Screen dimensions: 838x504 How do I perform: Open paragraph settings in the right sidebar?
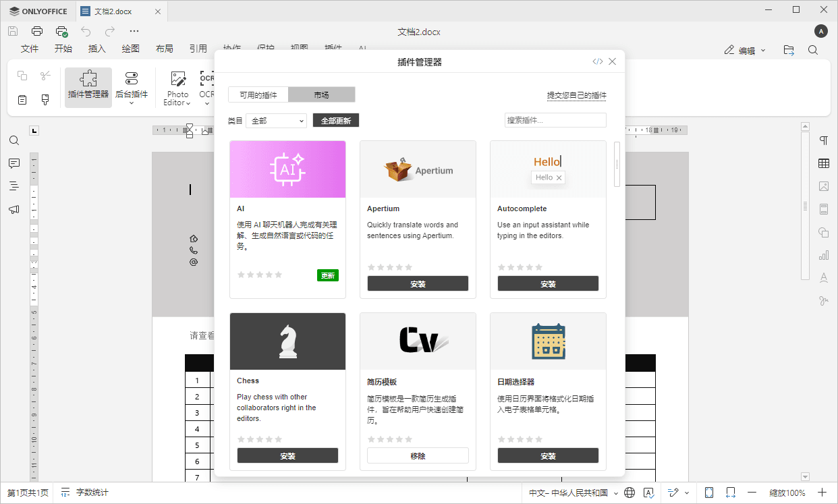tap(823, 140)
